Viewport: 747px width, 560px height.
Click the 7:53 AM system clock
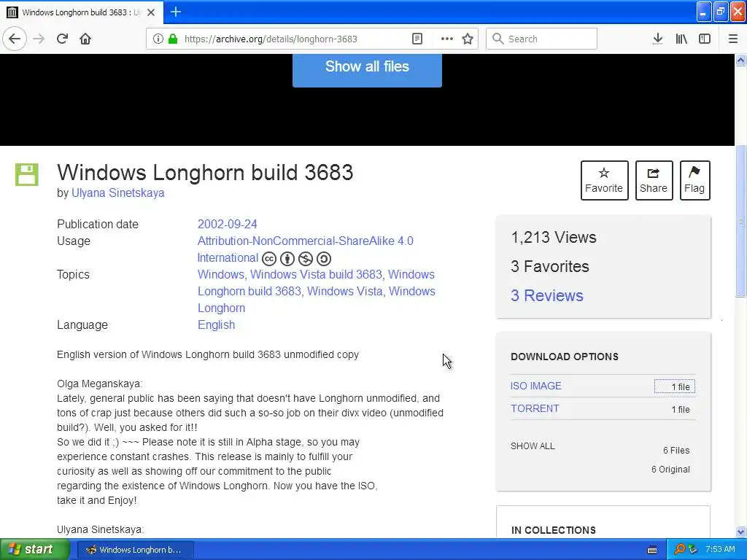[720, 550]
